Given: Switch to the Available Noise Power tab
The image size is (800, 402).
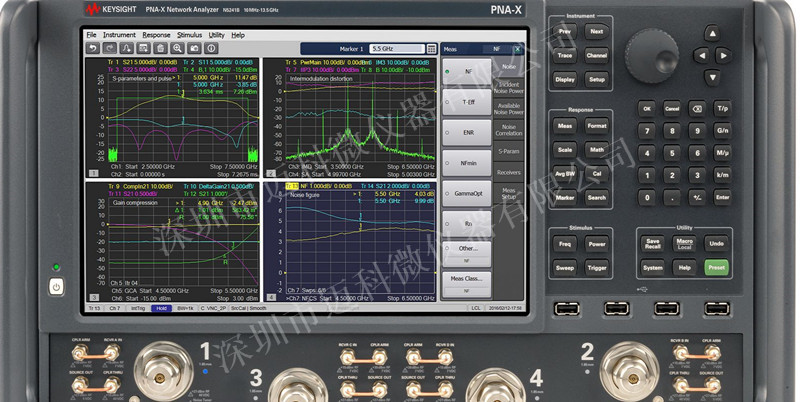Looking at the screenshot, I should 509,109.
